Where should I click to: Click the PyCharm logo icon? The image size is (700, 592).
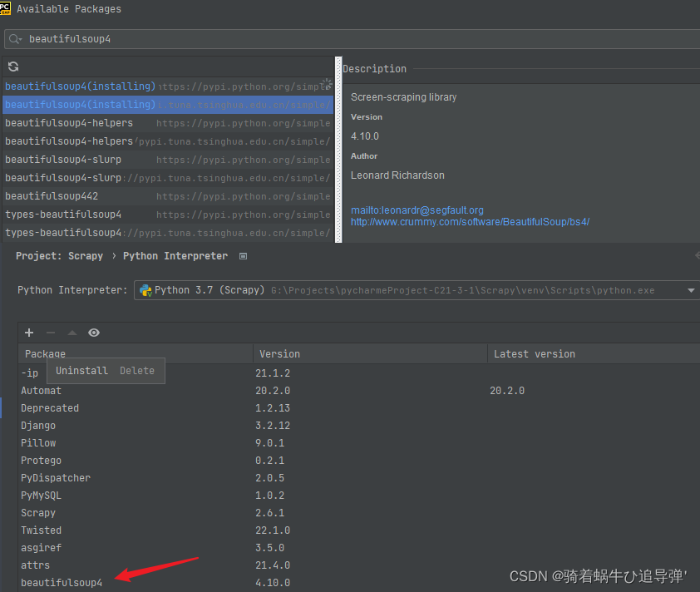[5, 8]
